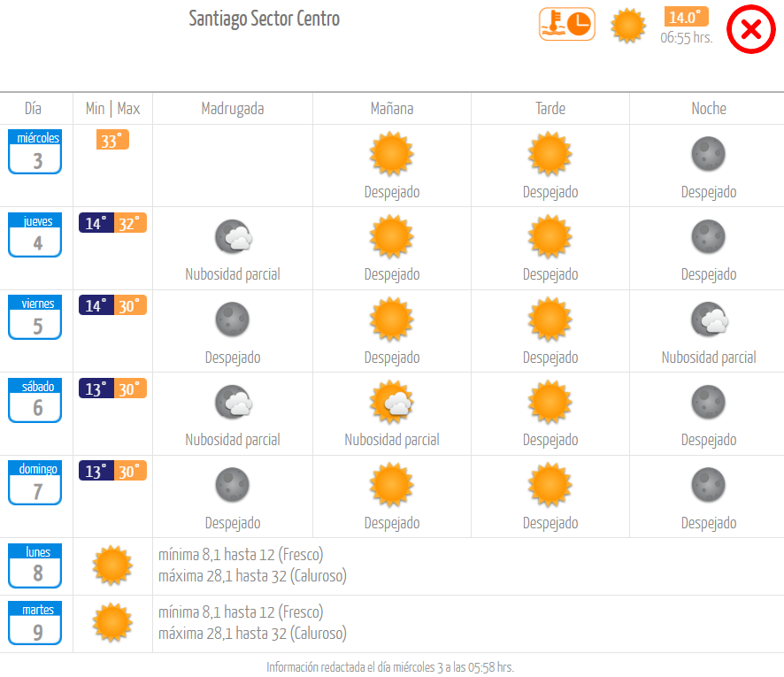Screen dimensions: 784x677
Task: Select the martes 9 calendar icon
Action: (x=35, y=622)
